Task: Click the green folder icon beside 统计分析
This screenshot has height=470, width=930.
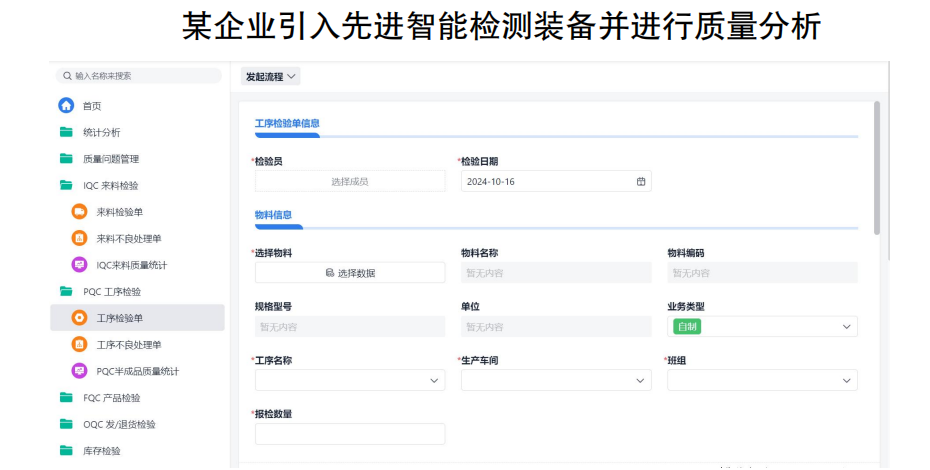Action: click(x=66, y=132)
